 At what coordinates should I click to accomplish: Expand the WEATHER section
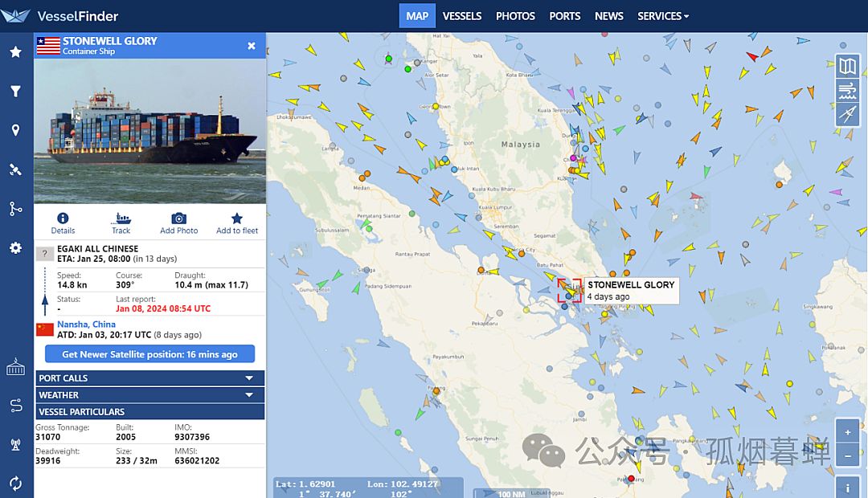149,395
